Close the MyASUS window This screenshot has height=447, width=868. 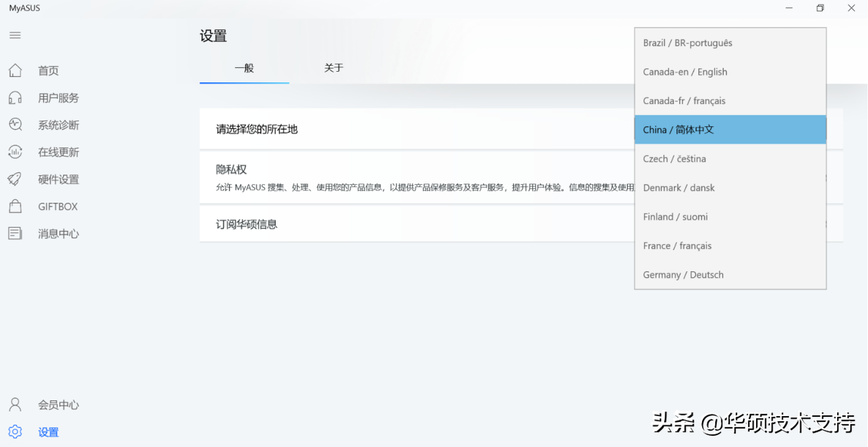point(851,9)
